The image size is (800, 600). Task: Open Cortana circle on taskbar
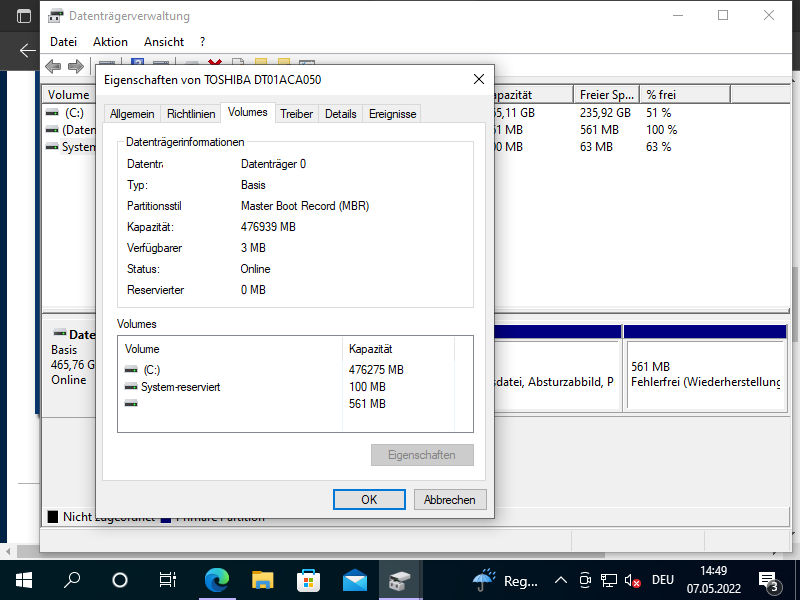[x=120, y=580]
